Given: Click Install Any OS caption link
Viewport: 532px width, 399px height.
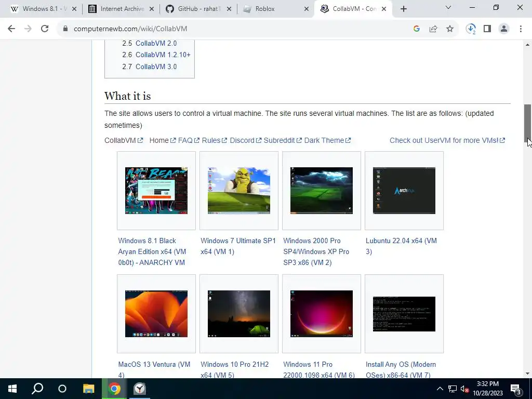Looking at the screenshot, I should [x=401, y=369].
